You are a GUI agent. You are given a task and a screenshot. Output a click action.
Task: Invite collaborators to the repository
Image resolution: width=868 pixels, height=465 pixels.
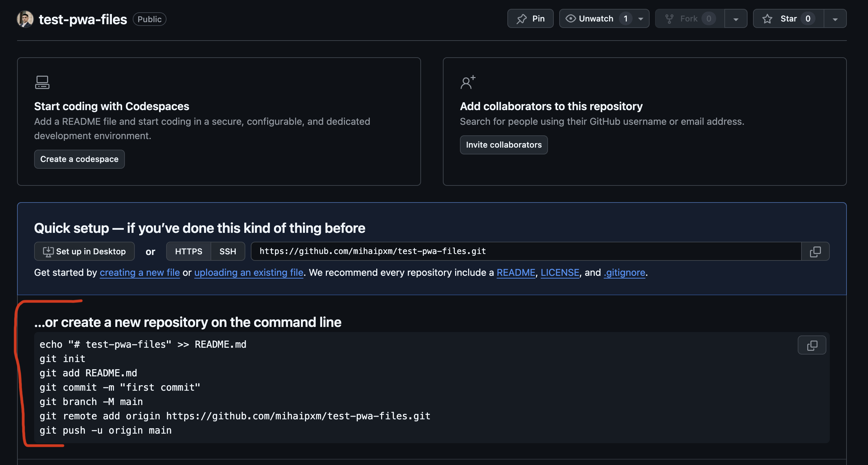click(504, 145)
